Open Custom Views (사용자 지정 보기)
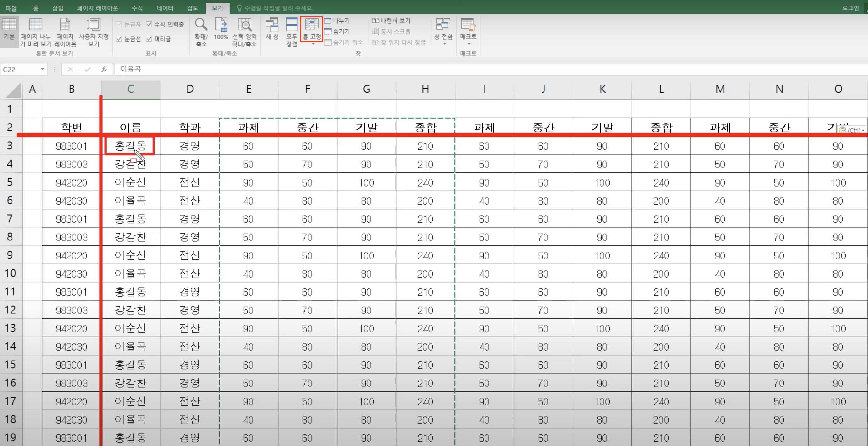The image size is (868, 446). [x=94, y=32]
